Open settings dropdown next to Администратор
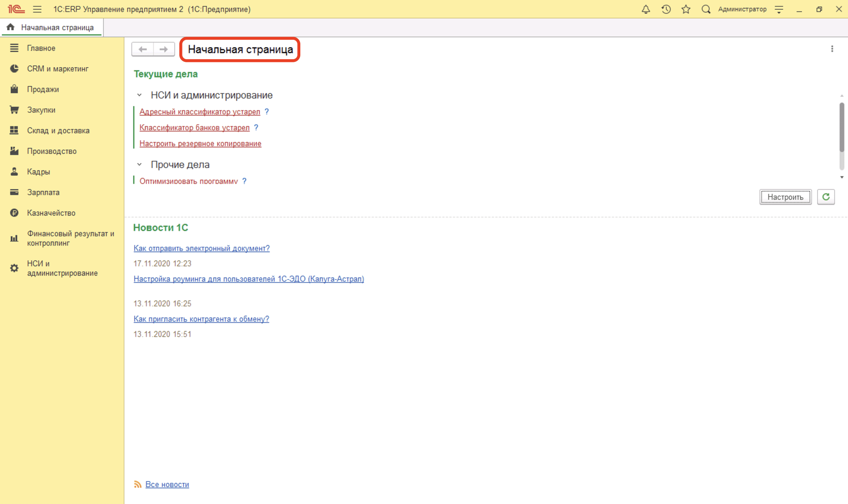The height and width of the screenshot is (504, 848). 779,9
